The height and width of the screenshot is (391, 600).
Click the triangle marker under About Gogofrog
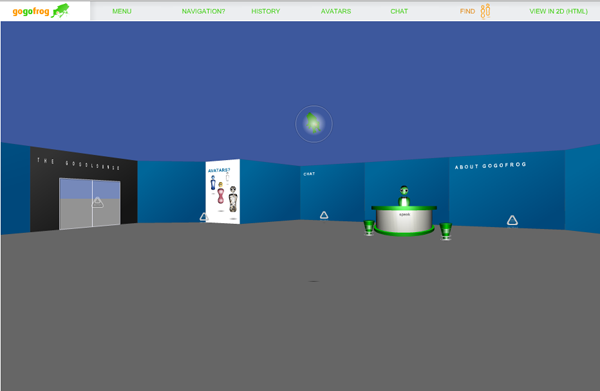(512, 220)
